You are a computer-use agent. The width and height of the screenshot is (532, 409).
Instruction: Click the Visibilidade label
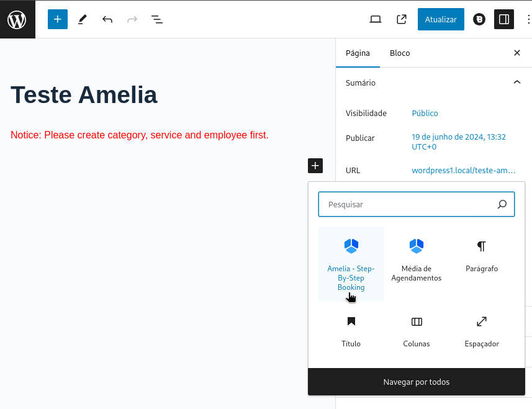[x=366, y=114]
